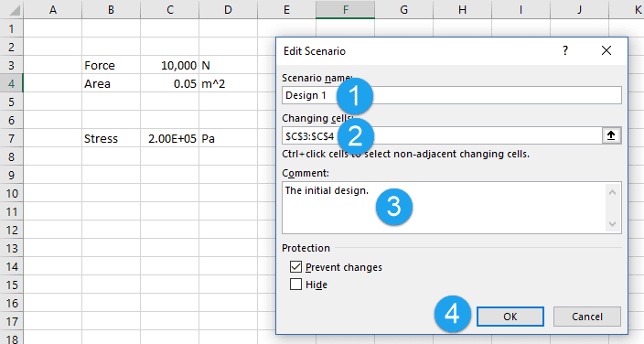Select column H header
Viewport: 644px width, 344px height.
tap(462, 9)
